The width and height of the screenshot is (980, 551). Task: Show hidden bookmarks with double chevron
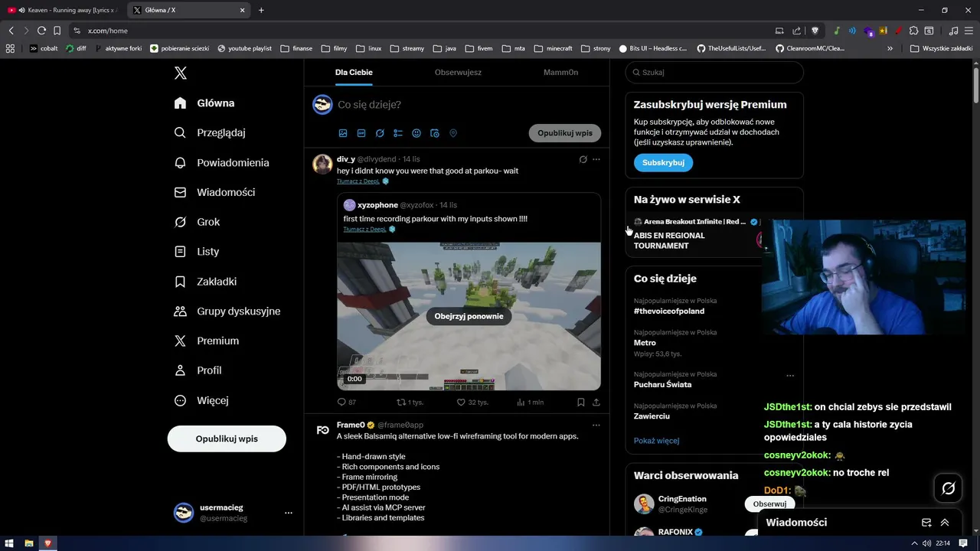[890, 48]
